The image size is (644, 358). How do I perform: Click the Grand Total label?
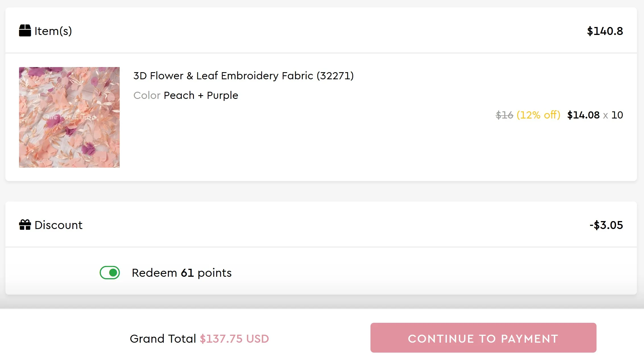tap(163, 339)
